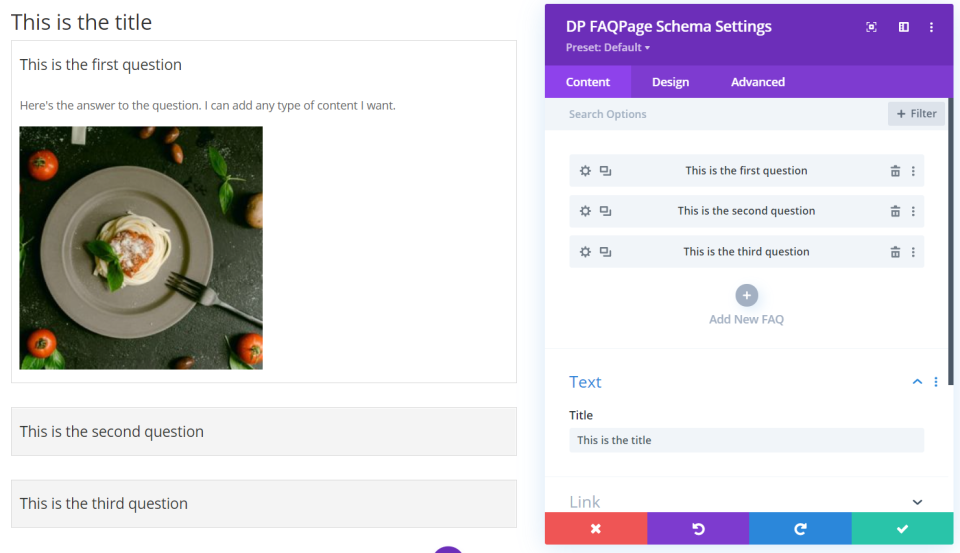
Task: Open more options for first question
Action: pyautogui.click(x=913, y=171)
